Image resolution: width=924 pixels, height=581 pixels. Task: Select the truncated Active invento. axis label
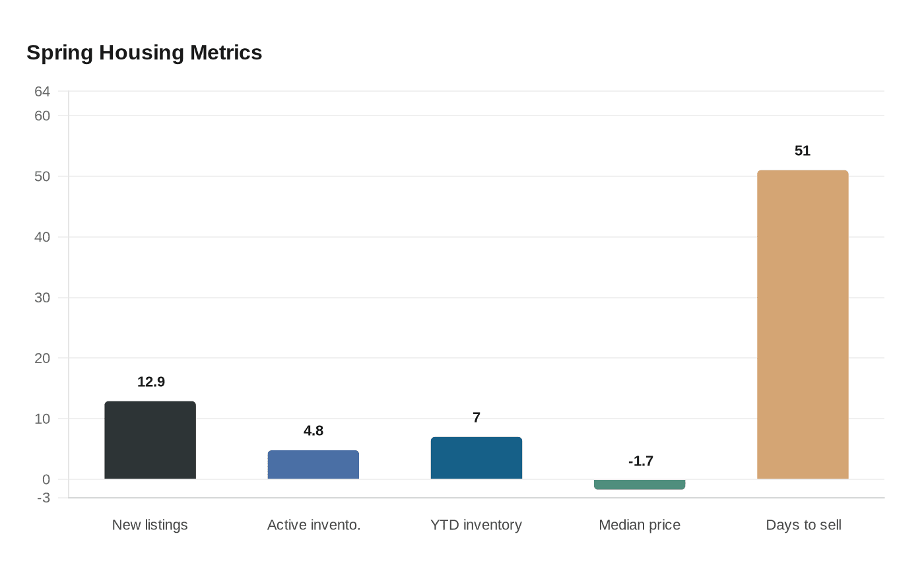pyautogui.click(x=313, y=525)
